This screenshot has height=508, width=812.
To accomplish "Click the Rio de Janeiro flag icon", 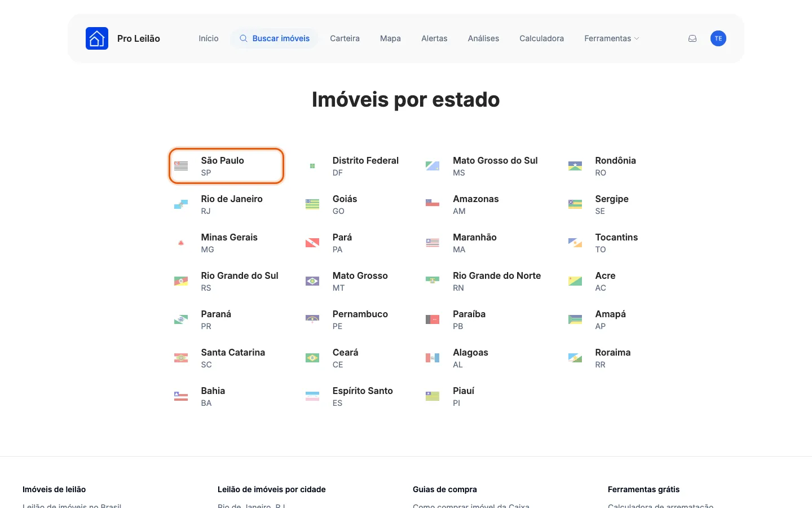I will pyautogui.click(x=181, y=204).
